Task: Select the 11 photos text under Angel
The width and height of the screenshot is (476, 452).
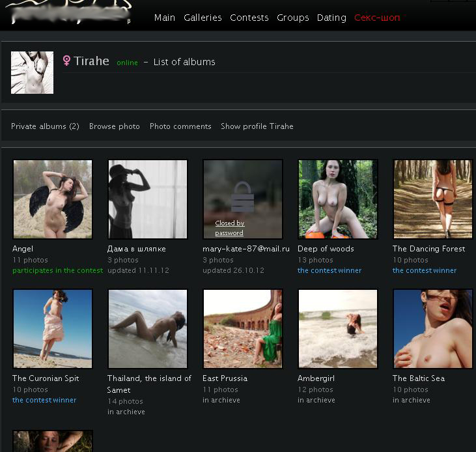Action: pos(30,260)
